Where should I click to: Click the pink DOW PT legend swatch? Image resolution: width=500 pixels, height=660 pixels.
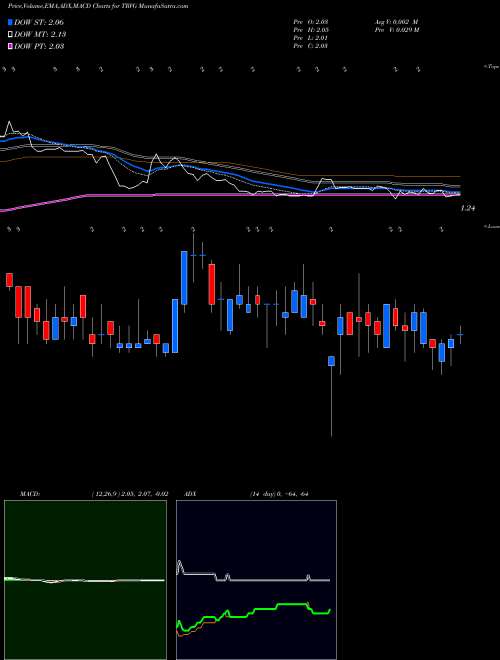[x=11, y=46]
